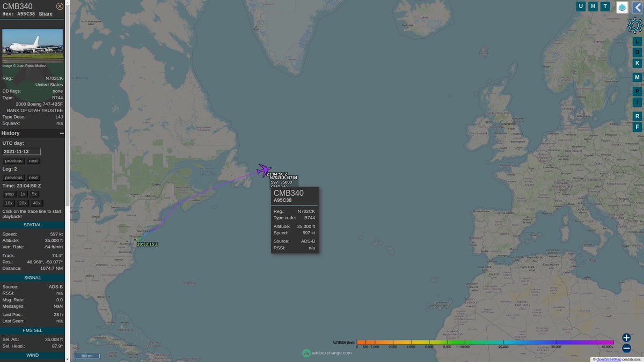Image resolution: width=644 pixels, height=362 pixels.
Task: Set playback speed to 40x
Action: [x=36, y=203]
